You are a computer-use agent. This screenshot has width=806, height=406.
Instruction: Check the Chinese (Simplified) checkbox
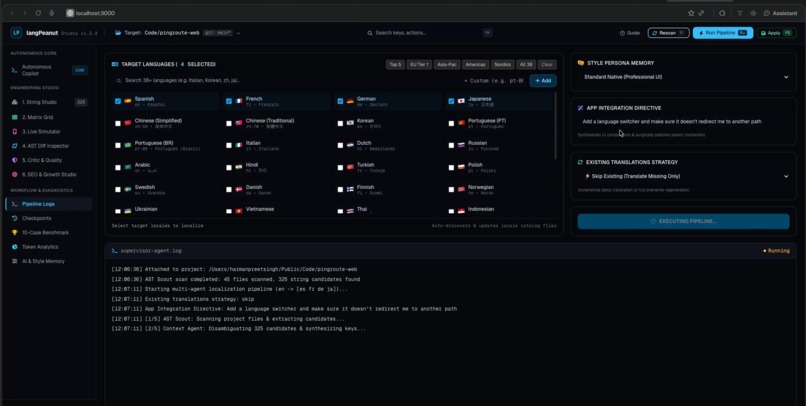[x=118, y=123]
